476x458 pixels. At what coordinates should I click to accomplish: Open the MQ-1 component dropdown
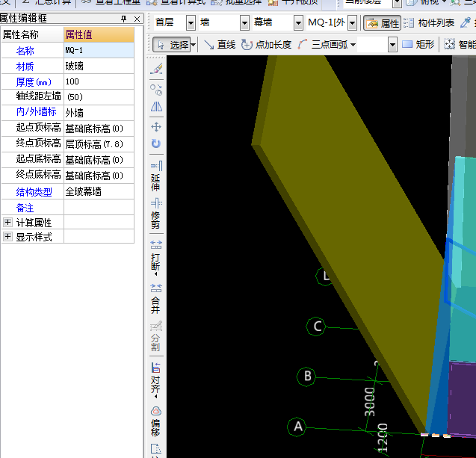[x=352, y=23]
